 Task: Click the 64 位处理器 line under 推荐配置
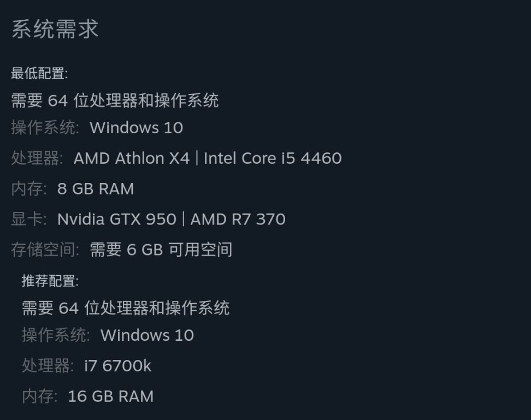click(x=126, y=308)
